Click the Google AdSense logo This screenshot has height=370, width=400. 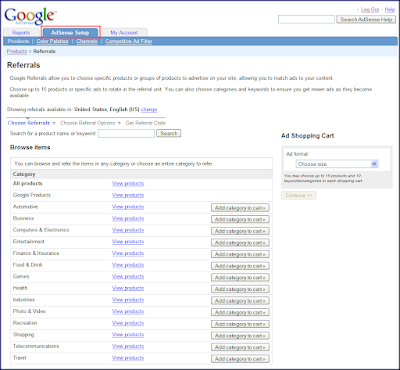[30, 16]
